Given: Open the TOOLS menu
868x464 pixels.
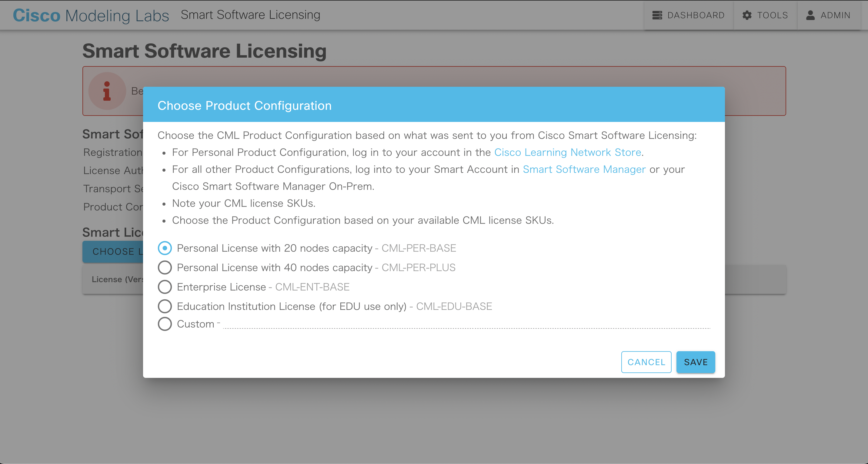Looking at the screenshot, I should [x=772, y=15].
